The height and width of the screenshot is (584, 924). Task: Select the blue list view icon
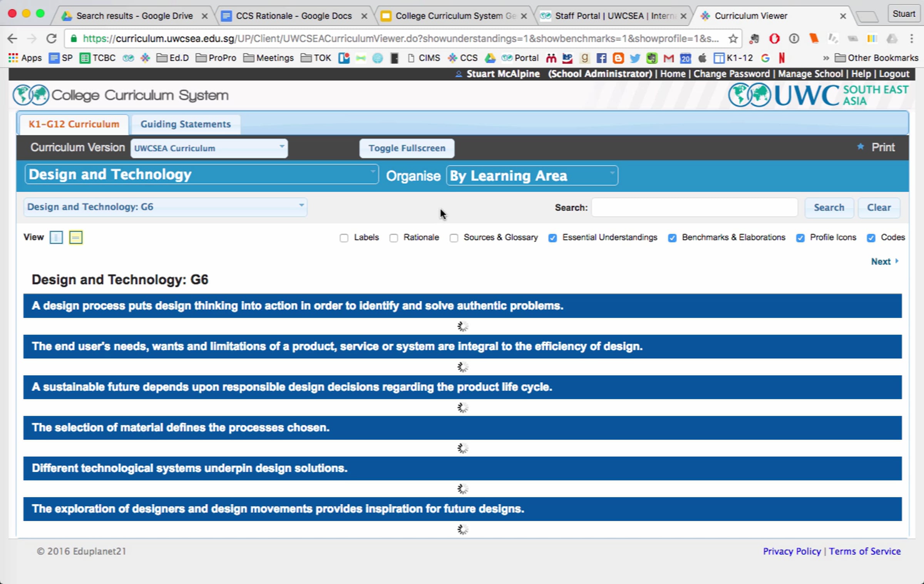[x=56, y=237]
